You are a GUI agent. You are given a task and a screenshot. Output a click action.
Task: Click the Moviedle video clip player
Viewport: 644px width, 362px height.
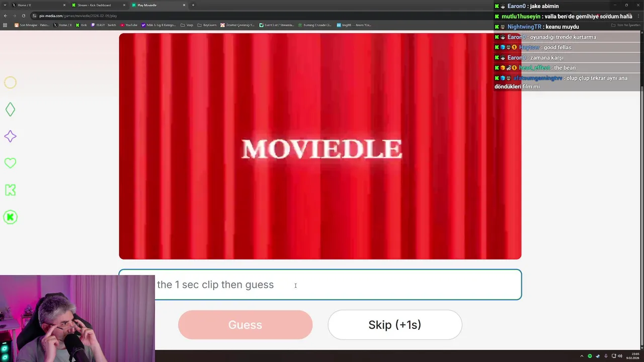[x=320, y=146]
